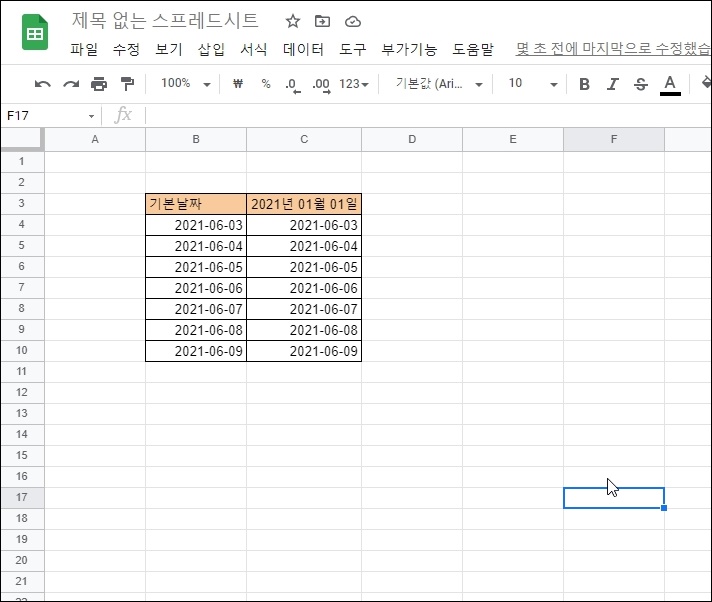Viewport: 712px width, 602px height.
Task: Select column E header
Action: tap(513, 139)
